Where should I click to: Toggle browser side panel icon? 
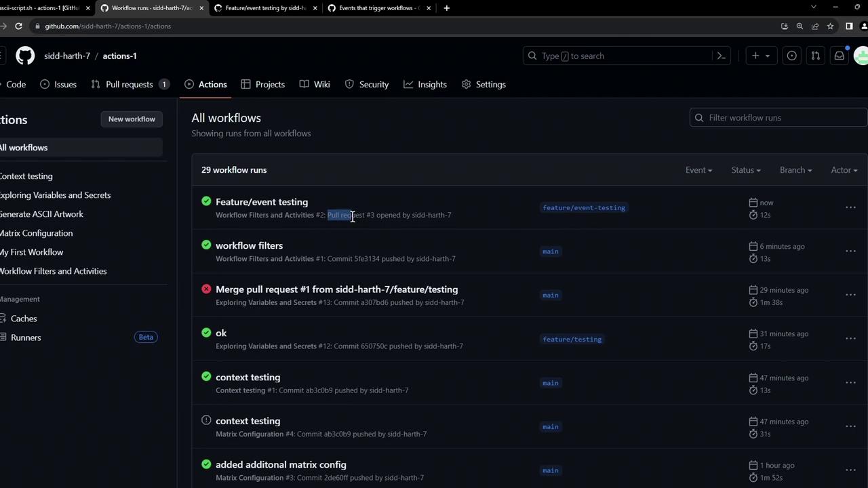click(x=849, y=26)
